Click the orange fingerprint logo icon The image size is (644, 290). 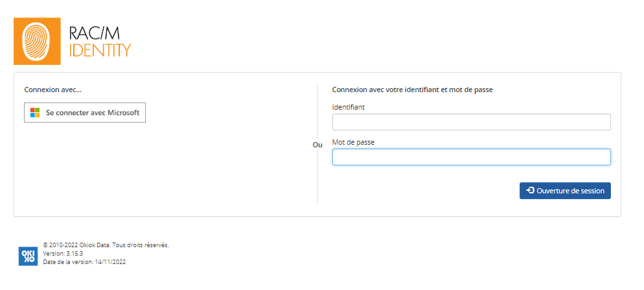[37, 41]
